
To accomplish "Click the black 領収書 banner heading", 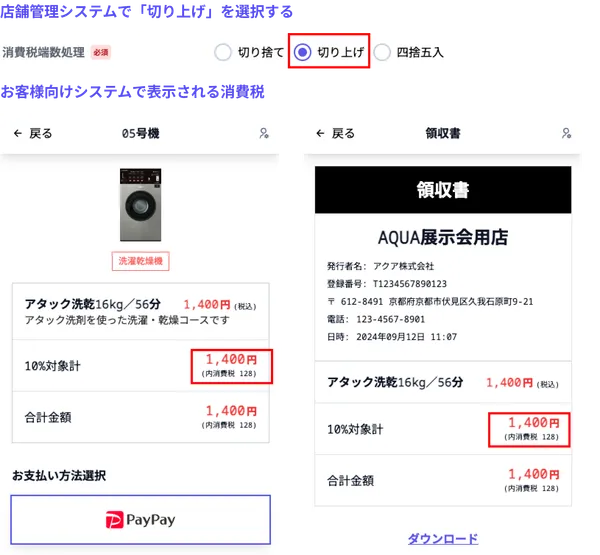I will tap(442, 190).
